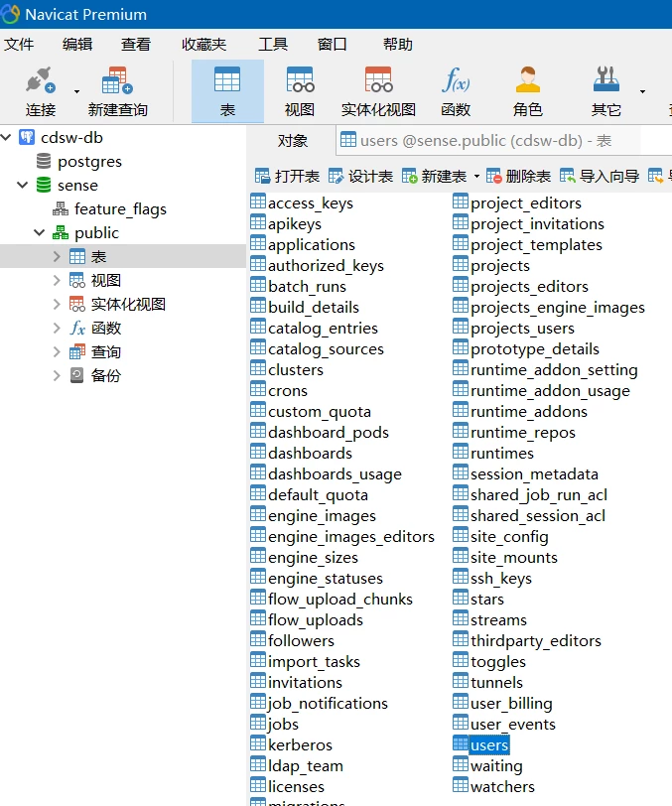This screenshot has height=806, width=672.
Task: Select the public schema icon
Action: (x=61, y=232)
